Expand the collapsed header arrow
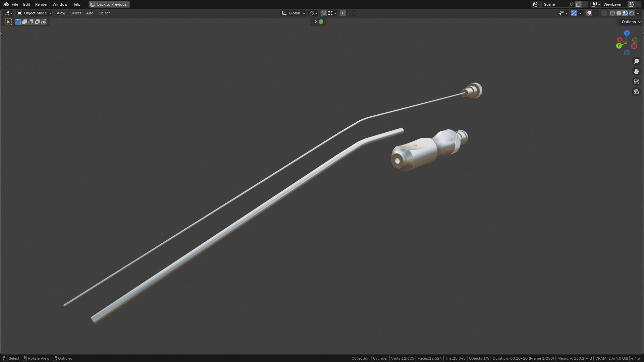Image resolution: width=644 pixels, height=362 pixels. [x=315, y=22]
